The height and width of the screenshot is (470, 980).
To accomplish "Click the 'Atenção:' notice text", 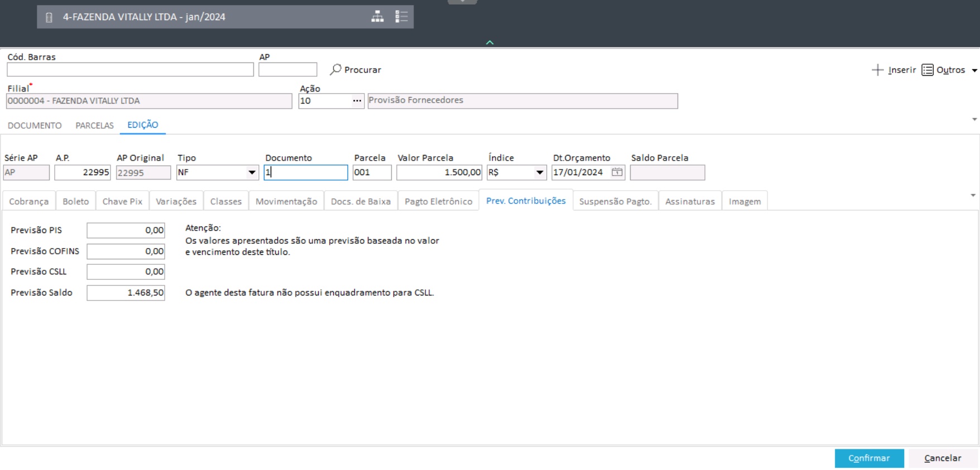I will [203, 228].
